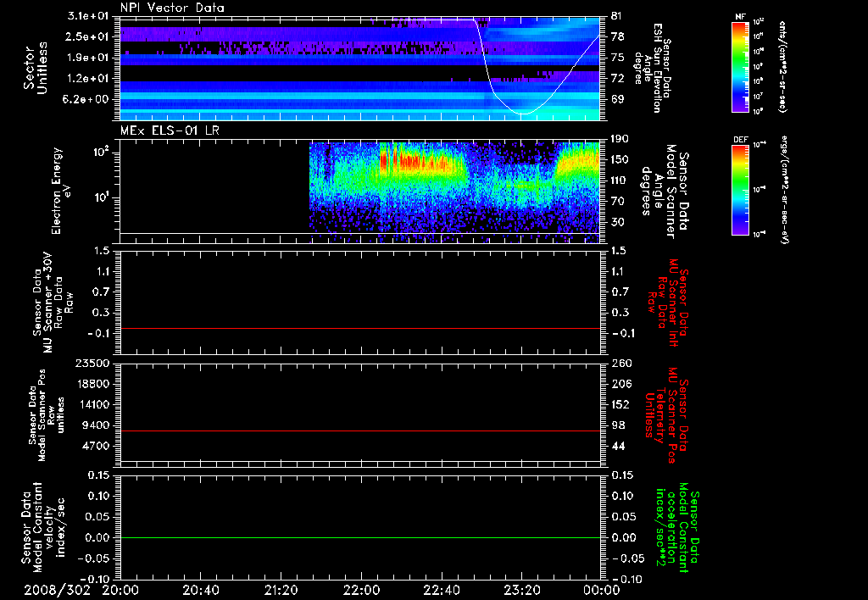The width and height of the screenshot is (868, 600).
Task: Click the red scanner position line
Action: (x=360, y=431)
